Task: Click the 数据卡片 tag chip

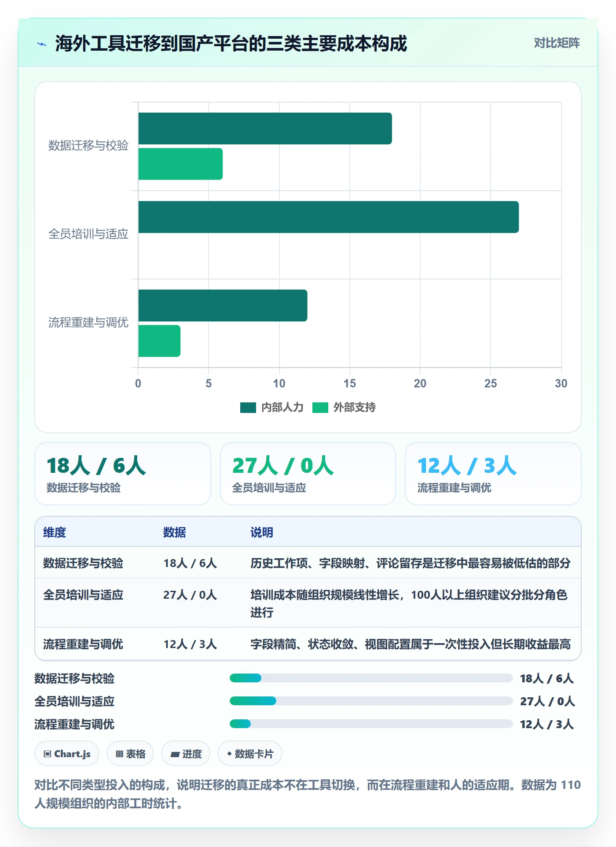Action: (250, 754)
